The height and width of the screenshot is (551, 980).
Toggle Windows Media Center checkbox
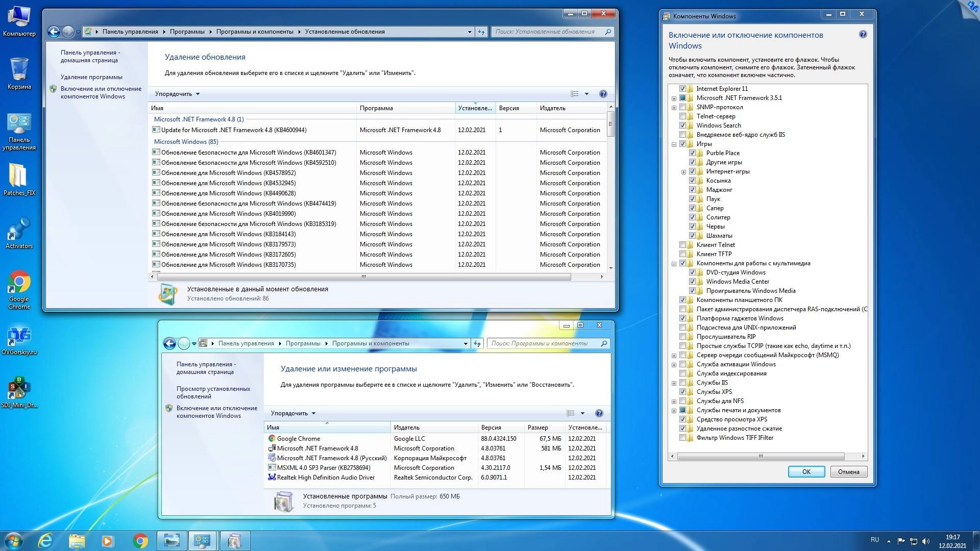pos(692,282)
